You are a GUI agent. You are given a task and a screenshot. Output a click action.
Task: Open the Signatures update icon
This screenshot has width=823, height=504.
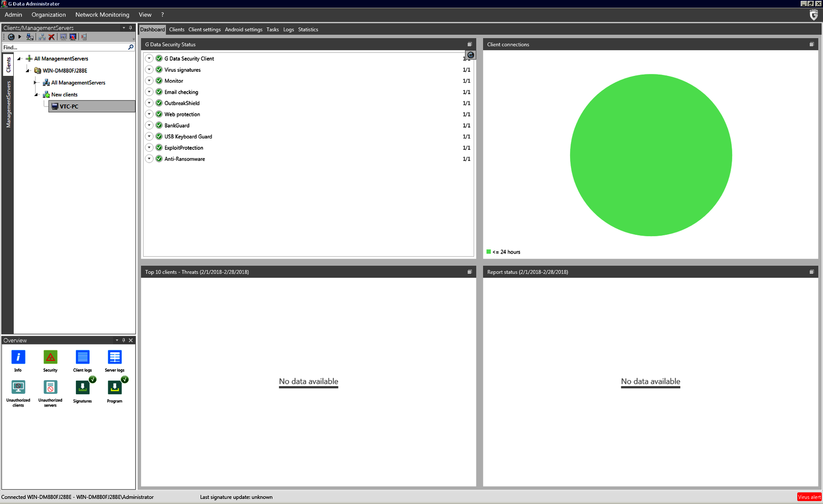point(82,388)
